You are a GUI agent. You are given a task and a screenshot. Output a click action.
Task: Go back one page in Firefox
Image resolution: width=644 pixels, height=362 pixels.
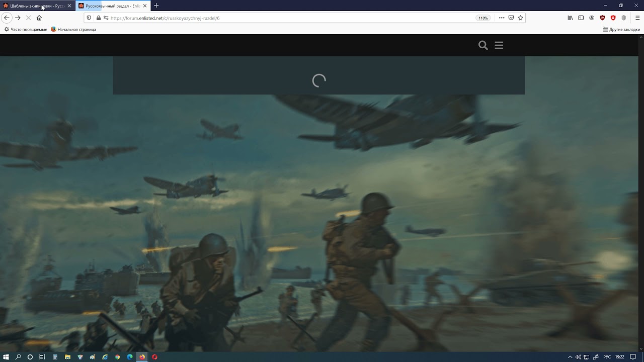[7, 18]
